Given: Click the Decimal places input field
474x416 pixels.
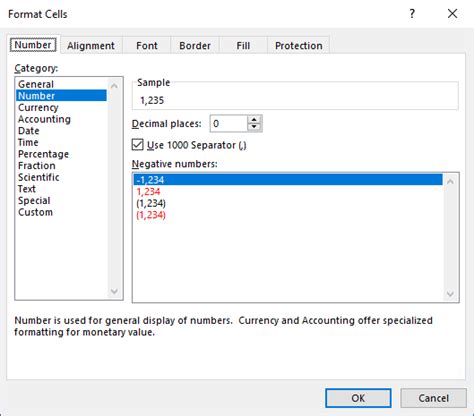Looking at the screenshot, I should [229, 124].
